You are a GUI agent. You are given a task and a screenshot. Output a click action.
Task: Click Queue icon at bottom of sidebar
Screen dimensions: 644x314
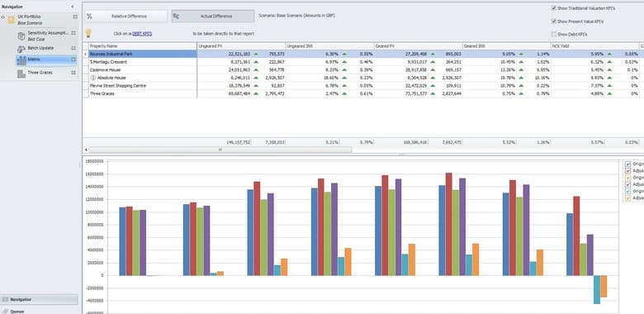(x=5, y=312)
